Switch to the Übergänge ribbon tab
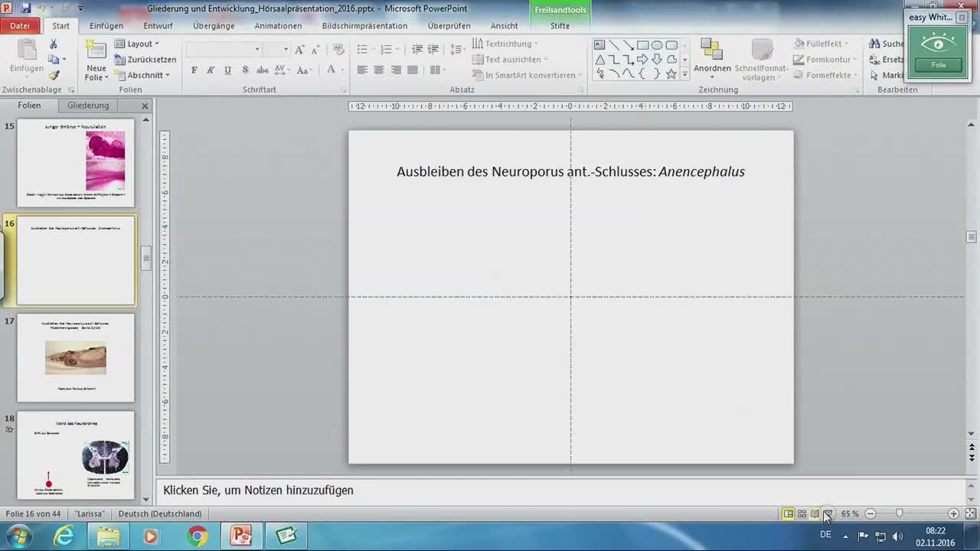The image size is (980, 551). pyautogui.click(x=214, y=25)
